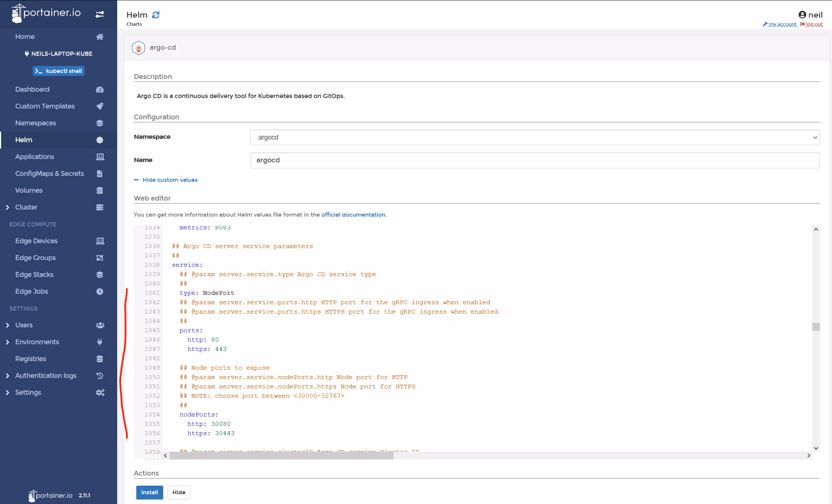Click the Cluster server icon
The image size is (832, 504).
(x=100, y=207)
